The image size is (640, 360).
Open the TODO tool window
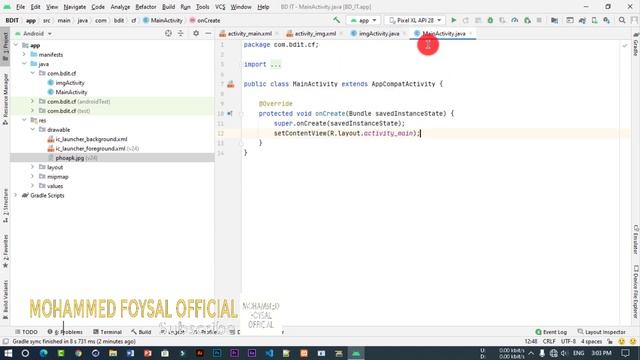pyautogui.click(x=26, y=332)
